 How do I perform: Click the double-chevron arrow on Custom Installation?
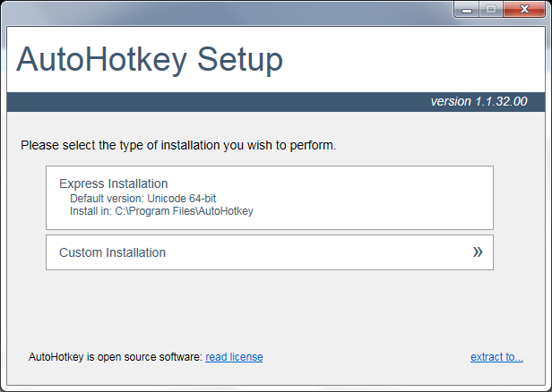[478, 252]
